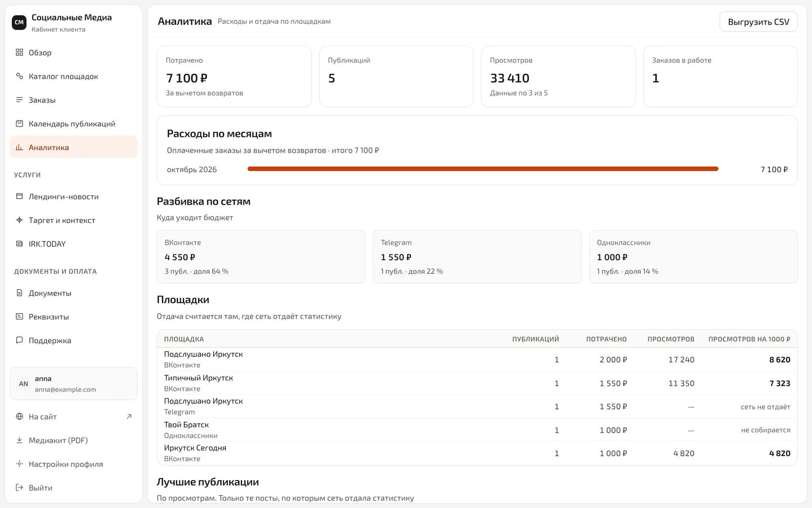This screenshot has width=812, height=508.
Task: Click the Обзор grid icon
Action: pos(19,52)
